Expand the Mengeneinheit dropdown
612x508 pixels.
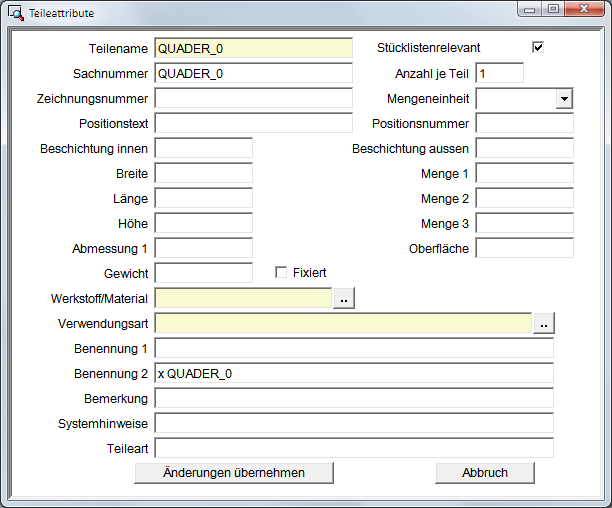click(564, 98)
